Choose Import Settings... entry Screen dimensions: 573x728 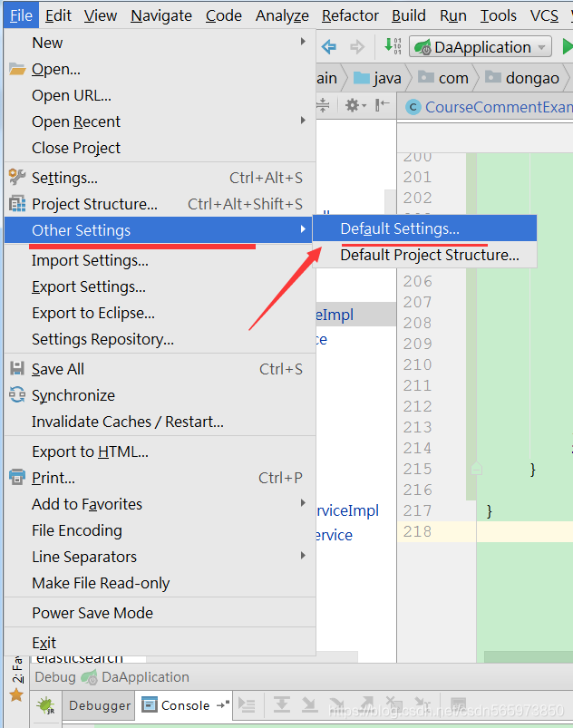click(160, 260)
